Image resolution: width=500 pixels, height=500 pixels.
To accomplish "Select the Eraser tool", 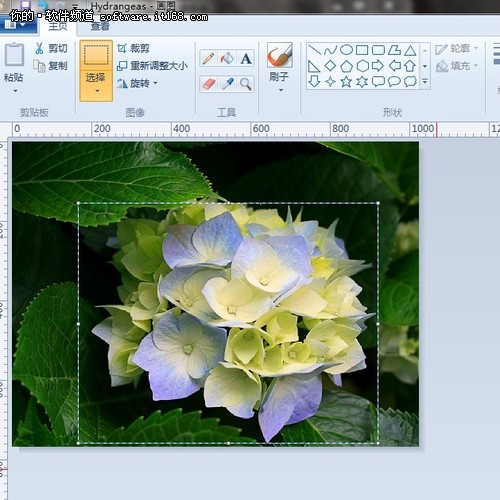I will [x=208, y=84].
